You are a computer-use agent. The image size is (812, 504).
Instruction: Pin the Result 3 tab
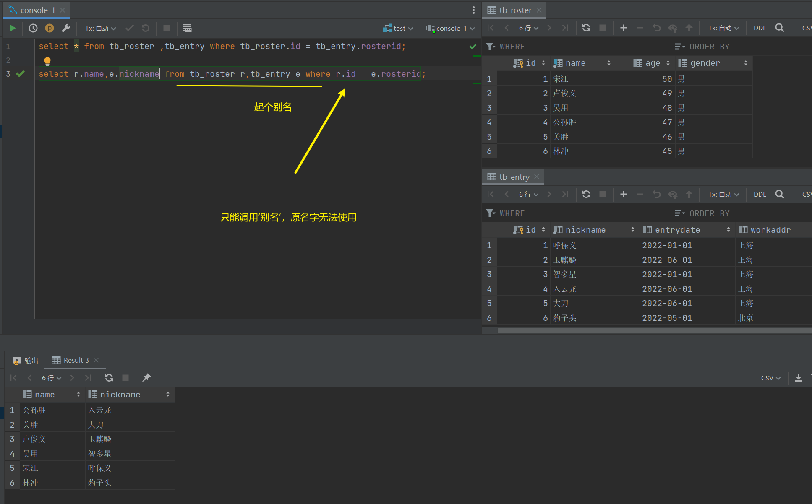coord(146,378)
